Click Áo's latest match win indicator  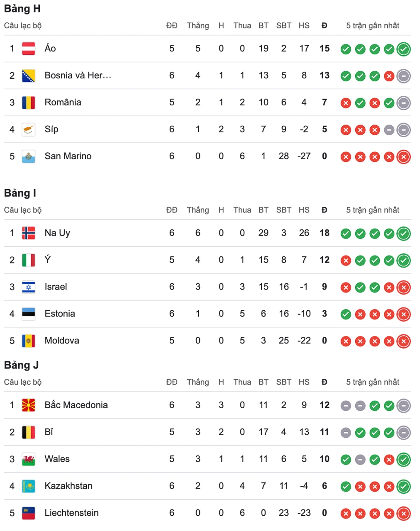[403, 49]
